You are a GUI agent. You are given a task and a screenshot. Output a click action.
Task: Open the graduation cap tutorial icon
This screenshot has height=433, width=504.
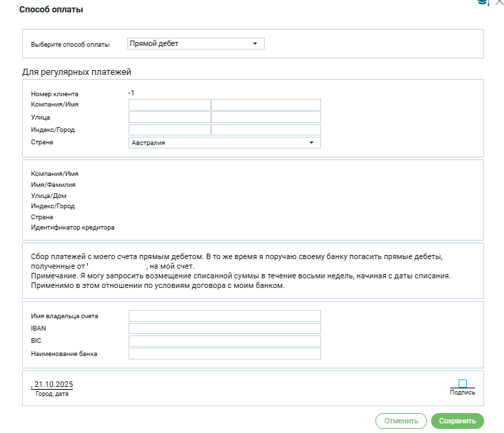[483, 3]
